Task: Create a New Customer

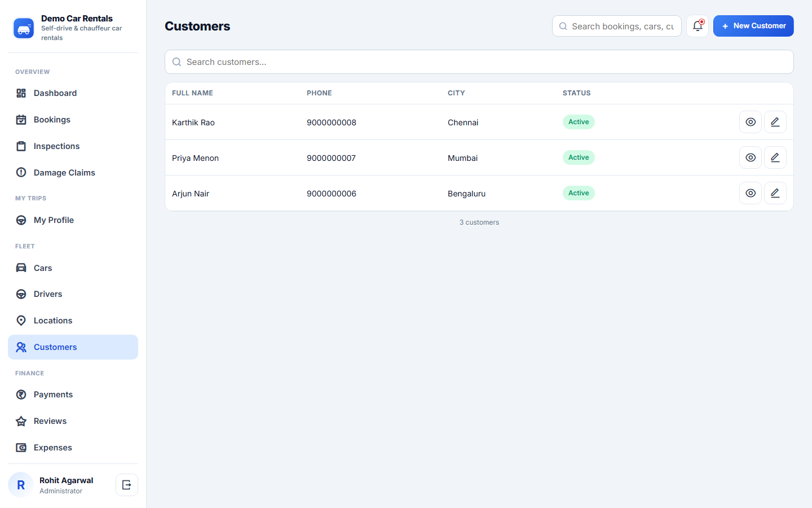Action: click(753, 26)
